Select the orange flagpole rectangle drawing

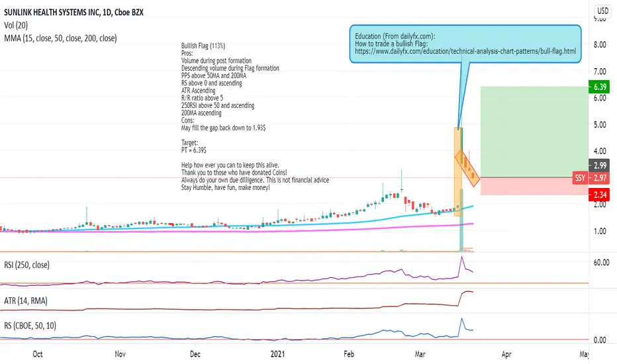(x=457, y=171)
